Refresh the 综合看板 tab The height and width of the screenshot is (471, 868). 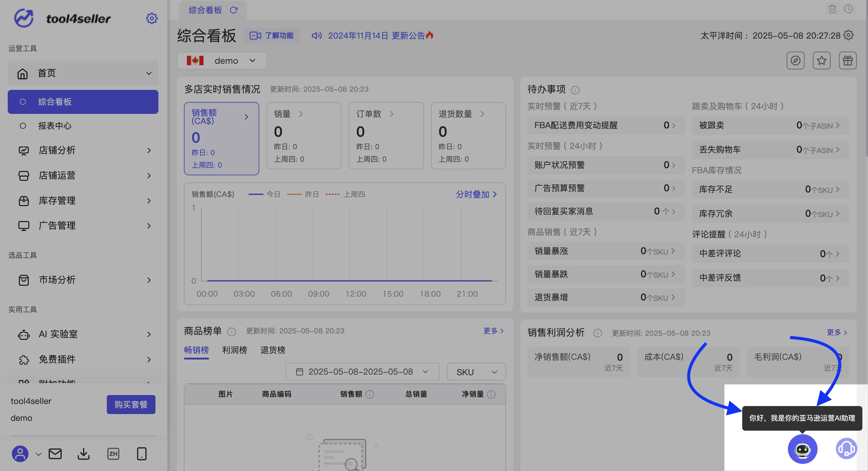pyautogui.click(x=233, y=10)
